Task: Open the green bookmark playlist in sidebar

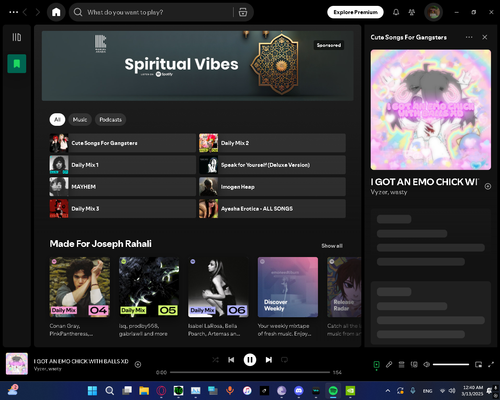Action: tap(17, 63)
